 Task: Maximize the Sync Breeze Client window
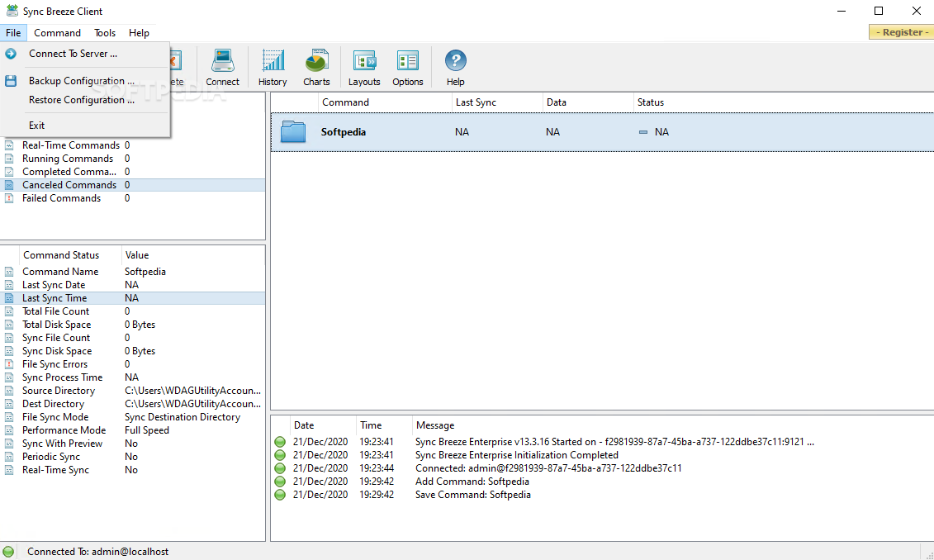(879, 11)
